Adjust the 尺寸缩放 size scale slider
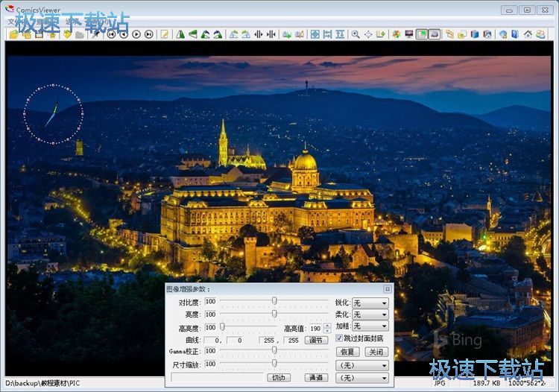Viewport: 559px width, 392px height. (x=274, y=364)
